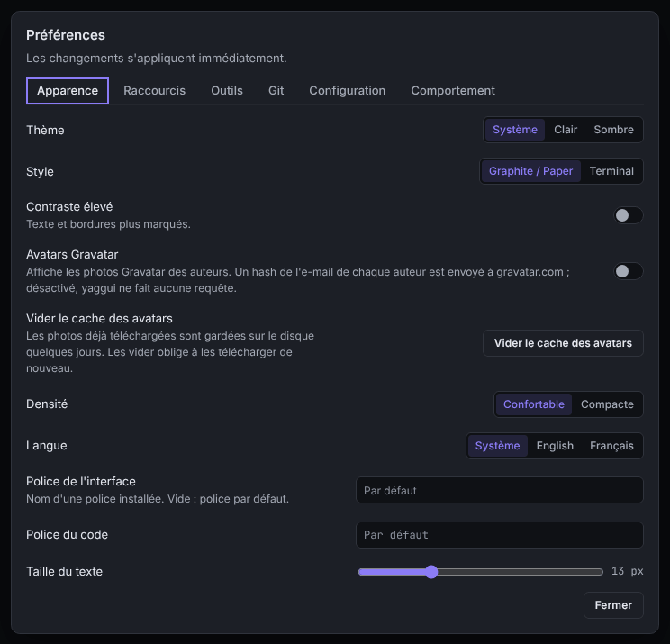Viewport: 670px width, 644px height.
Task: Click the "Les changements s'appliquent immédiatement." subtitle
Action: [157, 59]
